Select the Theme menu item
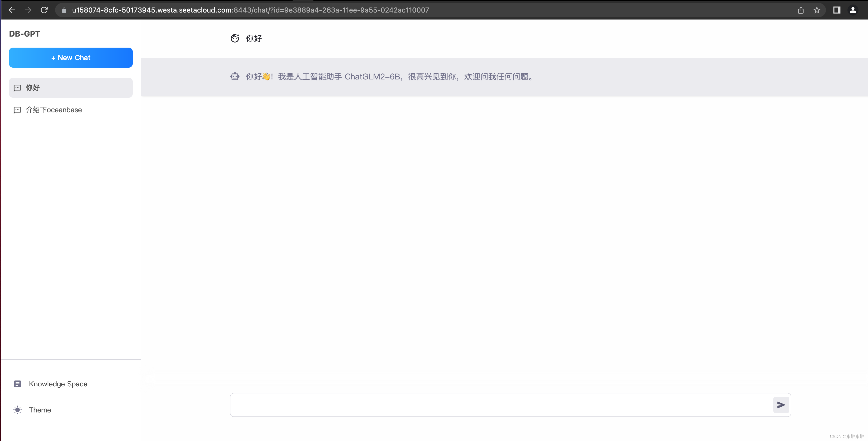This screenshot has height=441, width=868. tap(40, 409)
